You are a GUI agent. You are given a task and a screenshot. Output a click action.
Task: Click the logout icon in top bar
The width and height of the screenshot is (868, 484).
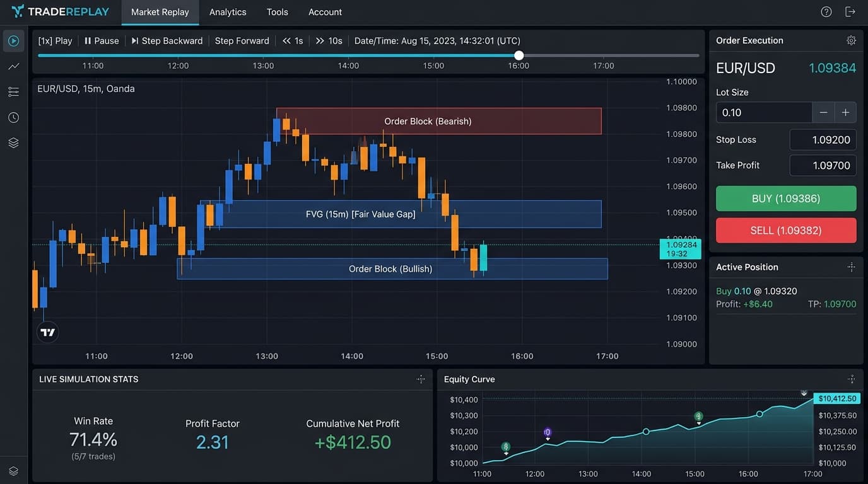pos(850,12)
